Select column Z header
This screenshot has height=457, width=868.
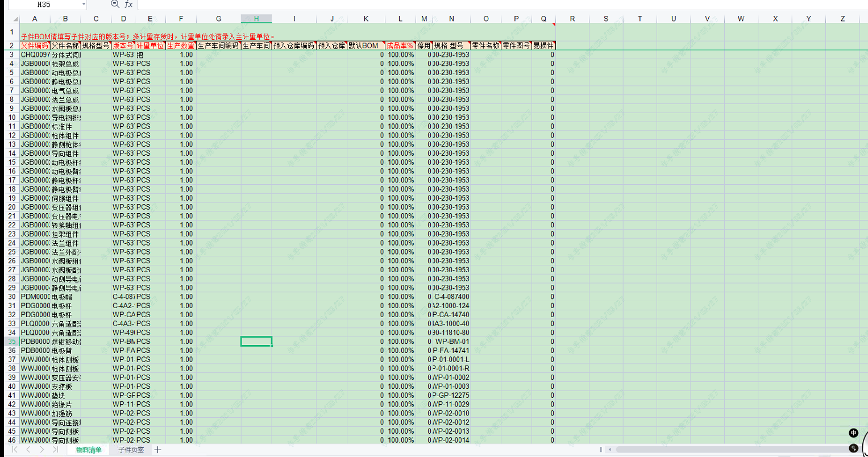click(843, 19)
